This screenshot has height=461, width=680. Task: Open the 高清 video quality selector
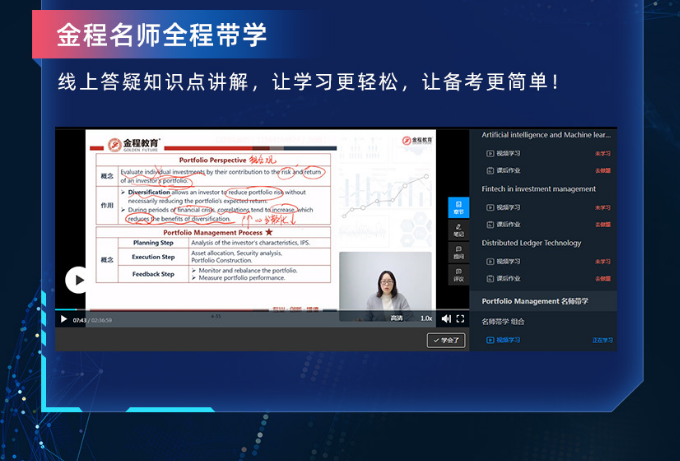point(396,318)
